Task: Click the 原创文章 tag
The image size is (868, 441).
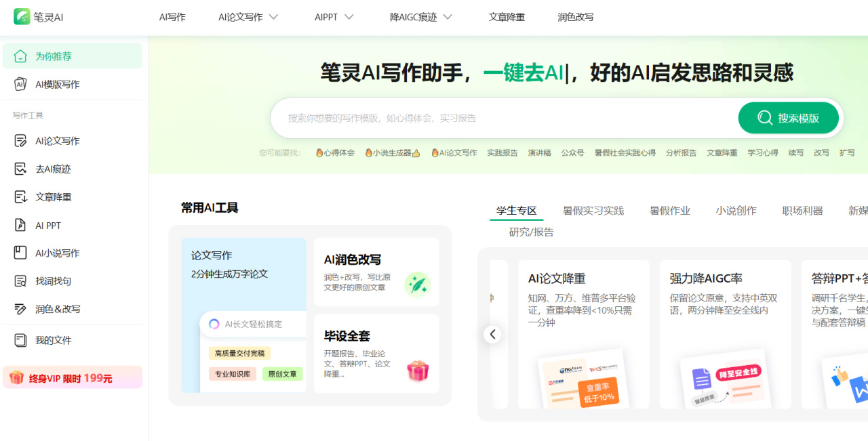Action: point(283,374)
